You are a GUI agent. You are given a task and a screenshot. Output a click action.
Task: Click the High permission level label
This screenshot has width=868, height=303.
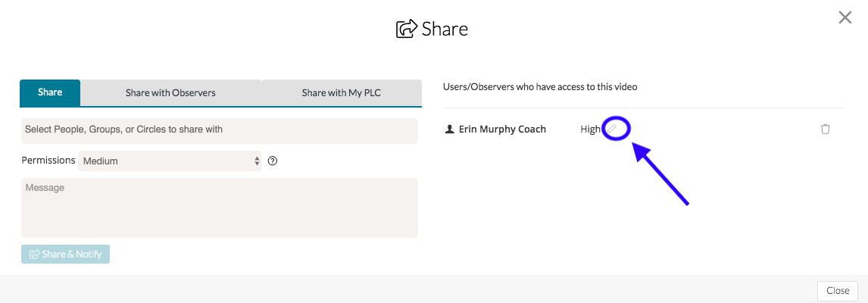click(x=590, y=129)
